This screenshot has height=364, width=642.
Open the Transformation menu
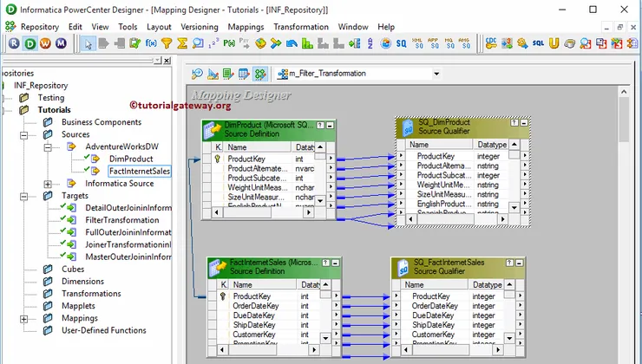301,27
